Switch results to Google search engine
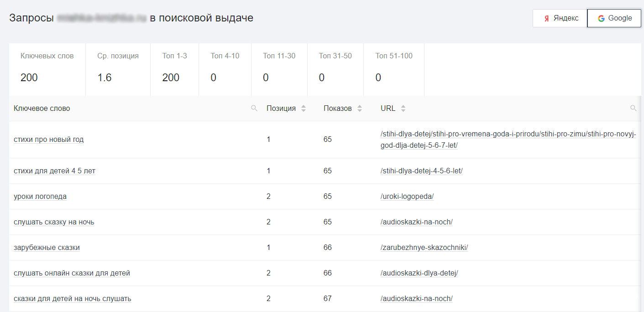The height and width of the screenshot is (312, 644). click(614, 18)
